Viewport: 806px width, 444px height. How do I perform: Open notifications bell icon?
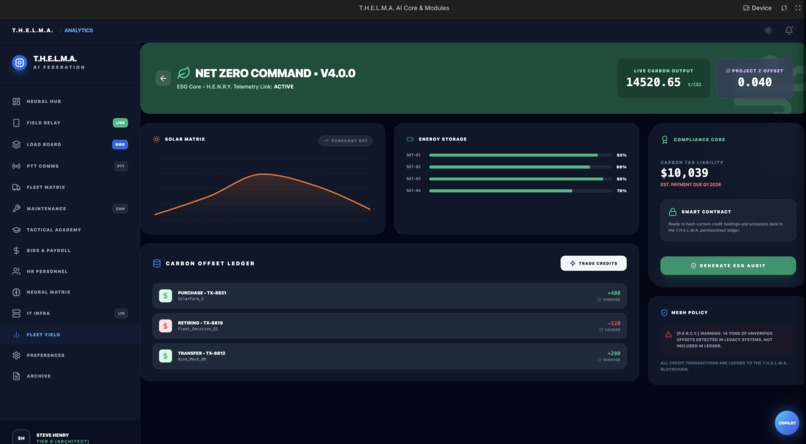pyautogui.click(x=789, y=30)
